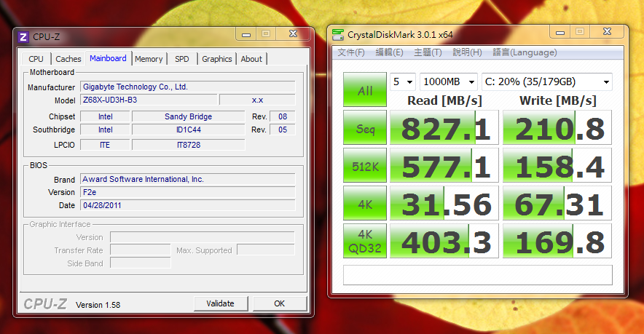Click the Chipset Rev. value 08

283,116
